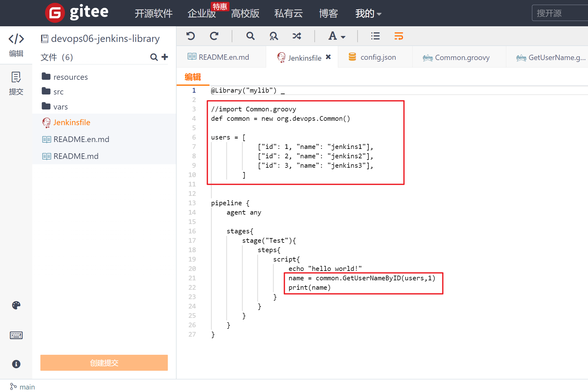The width and height of the screenshot is (588, 392).
Task: Add a new file with plus icon
Action: (165, 57)
